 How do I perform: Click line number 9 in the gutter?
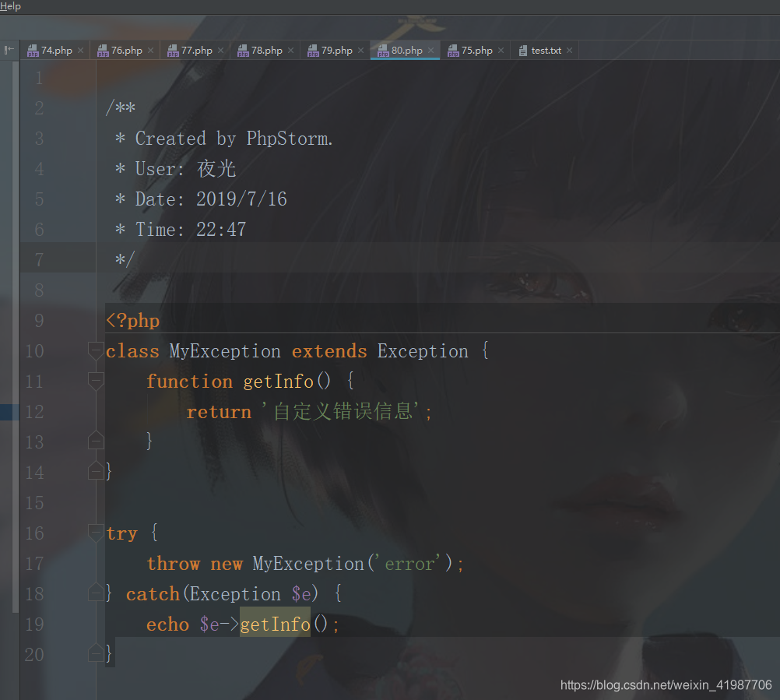[x=39, y=321]
